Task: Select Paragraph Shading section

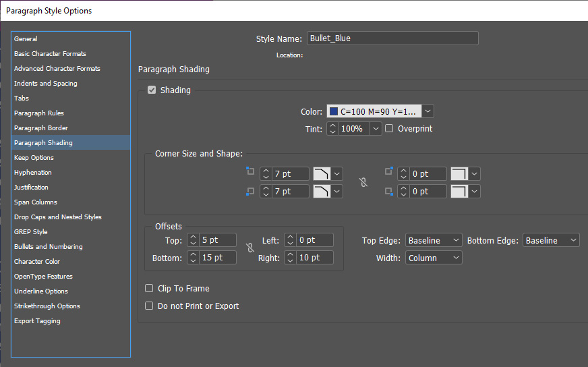Action: tap(71, 142)
